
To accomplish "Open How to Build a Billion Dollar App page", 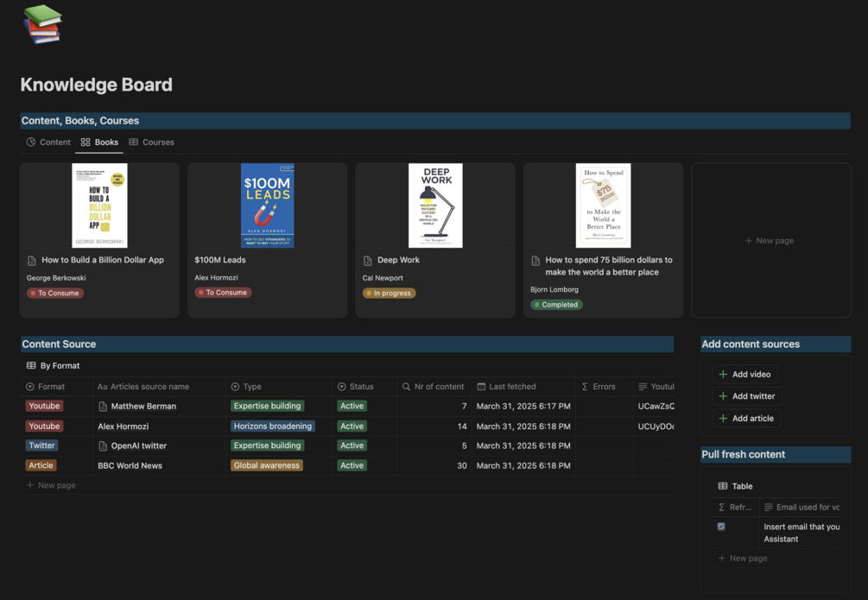I will tap(103, 260).
